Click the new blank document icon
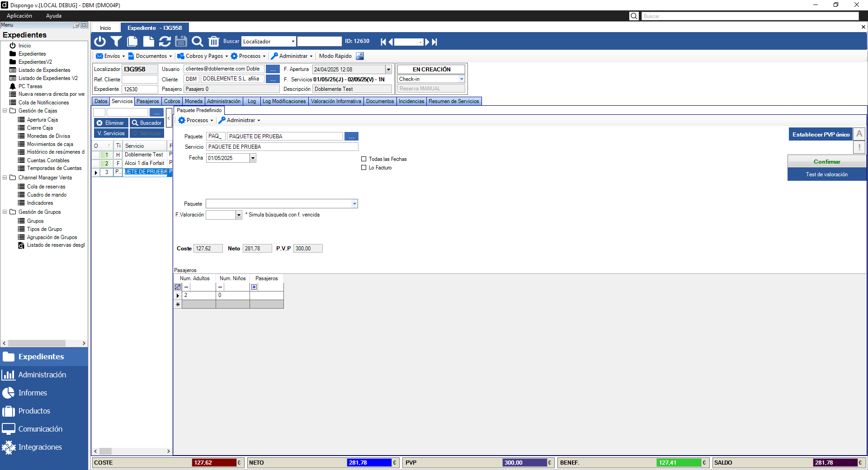The height and width of the screenshot is (470, 868). coord(149,42)
